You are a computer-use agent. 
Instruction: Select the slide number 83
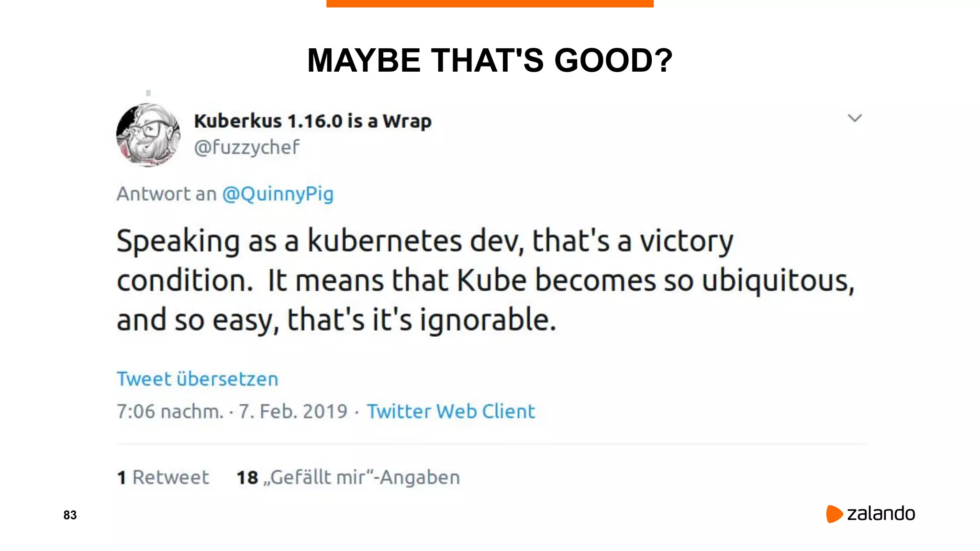[70, 515]
